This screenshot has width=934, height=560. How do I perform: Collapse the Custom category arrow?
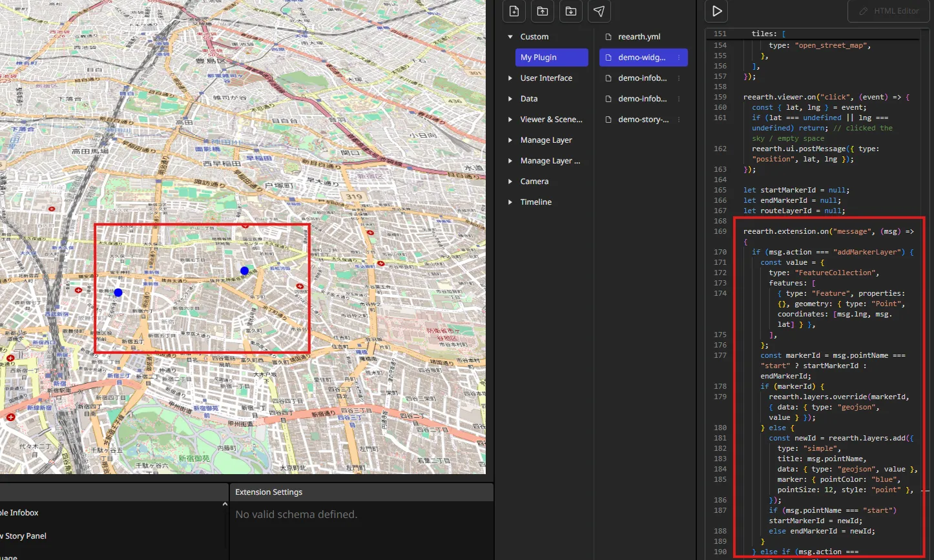tap(510, 37)
